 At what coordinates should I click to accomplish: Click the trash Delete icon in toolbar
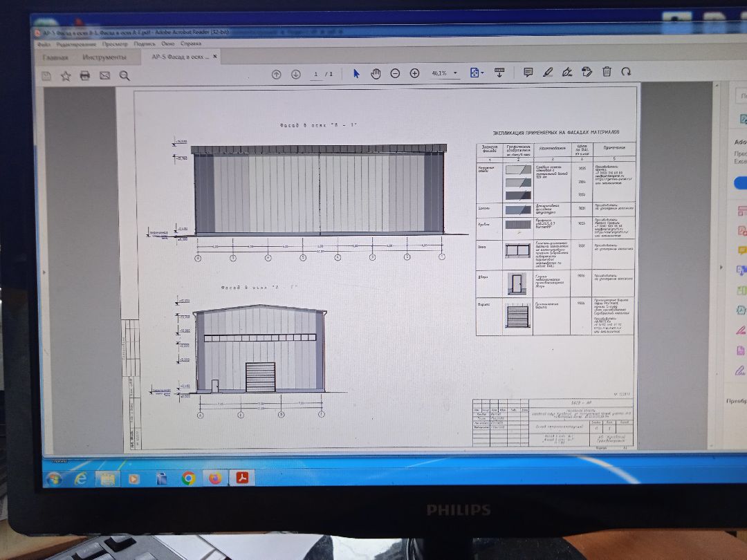click(x=607, y=71)
